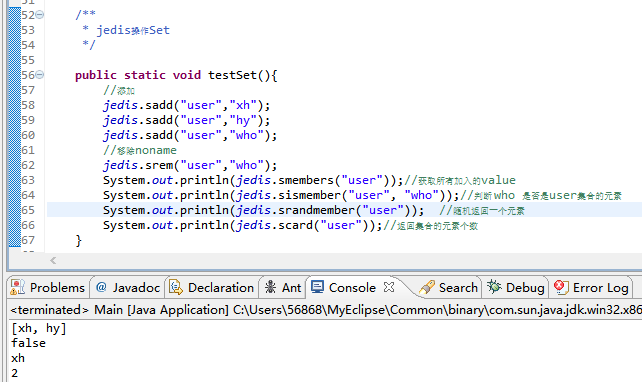The image size is (642, 382).
Task: Click the public keyword on line 56
Action: [96, 75]
